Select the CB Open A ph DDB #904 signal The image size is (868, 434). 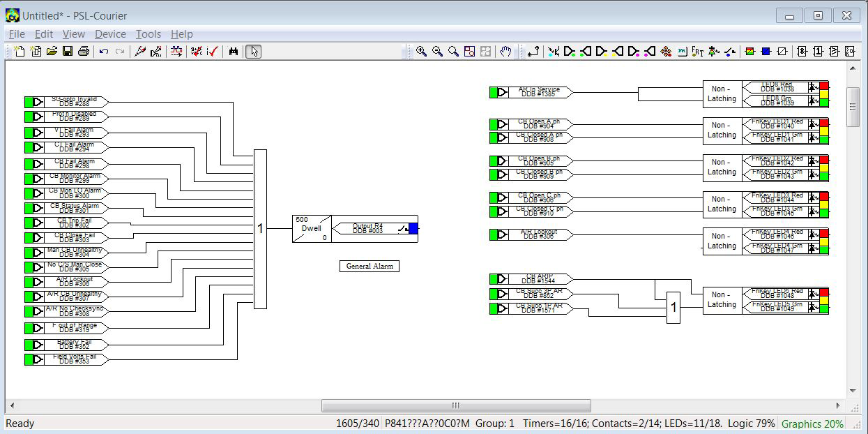[531, 124]
